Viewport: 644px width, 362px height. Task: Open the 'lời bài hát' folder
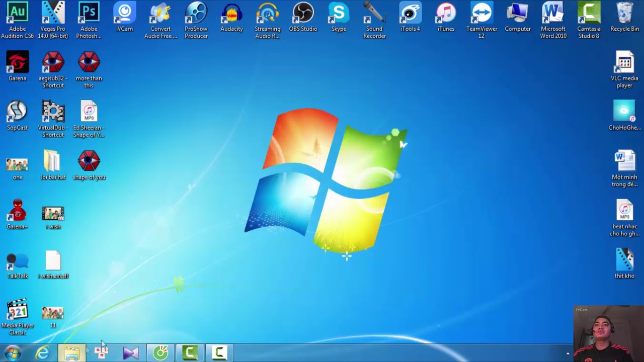(x=53, y=165)
